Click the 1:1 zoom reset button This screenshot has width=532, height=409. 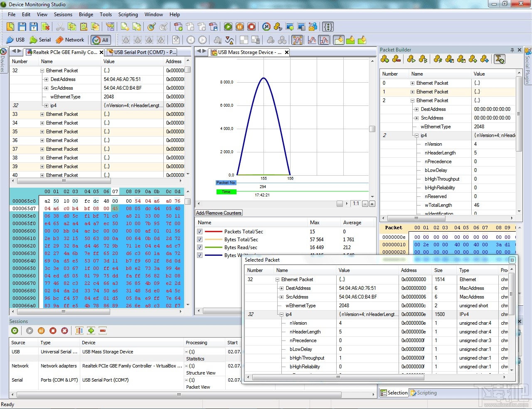356,203
